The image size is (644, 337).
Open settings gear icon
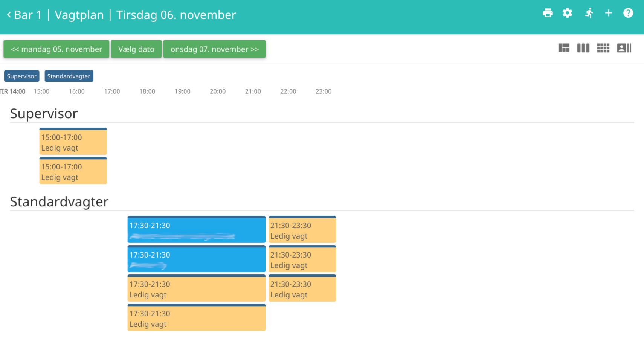(x=567, y=13)
